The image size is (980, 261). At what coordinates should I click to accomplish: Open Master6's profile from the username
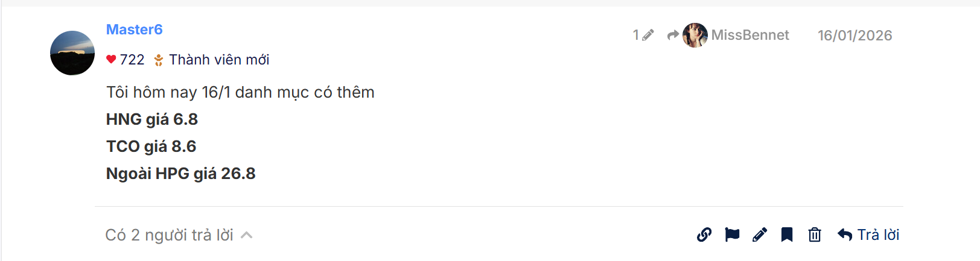135,30
